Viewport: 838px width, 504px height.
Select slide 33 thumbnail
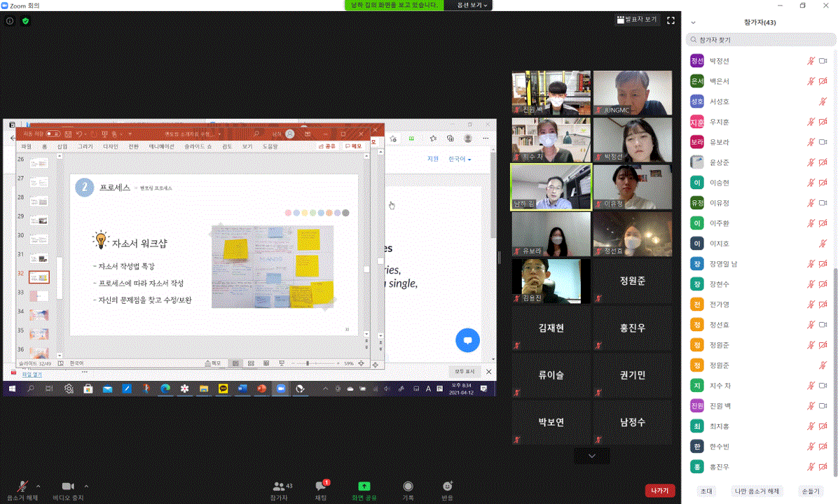pos(39,296)
